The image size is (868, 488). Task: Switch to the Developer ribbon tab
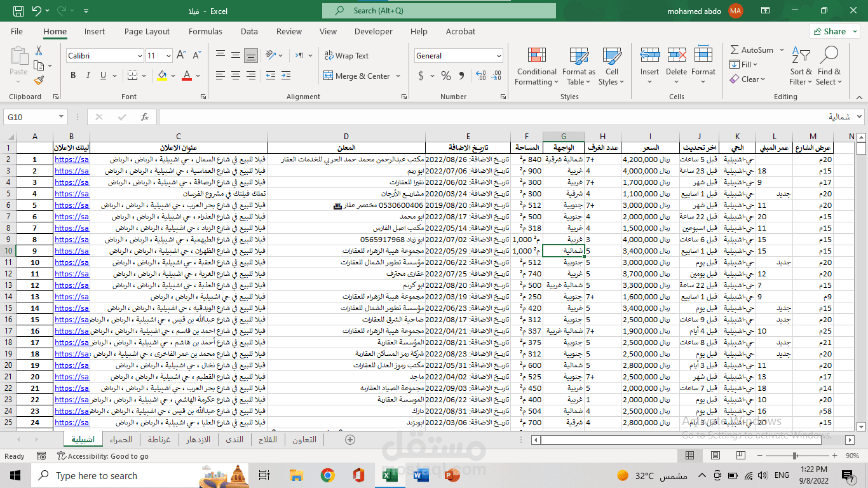pos(373,31)
